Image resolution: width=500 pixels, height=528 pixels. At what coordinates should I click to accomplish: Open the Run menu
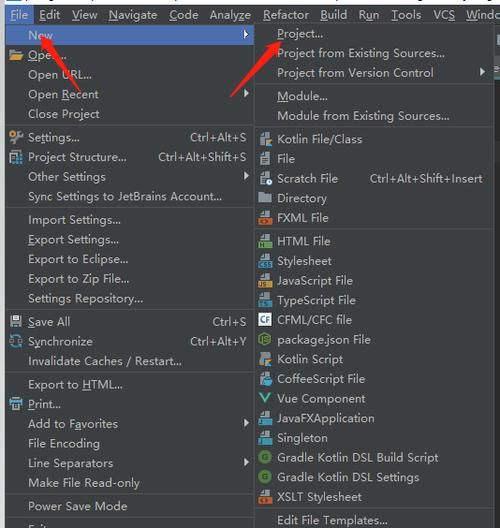tap(369, 15)
